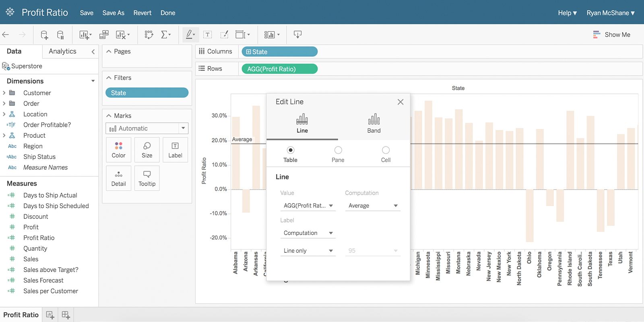
Task: Select the Band reference option
Action: tap(374, 123)
